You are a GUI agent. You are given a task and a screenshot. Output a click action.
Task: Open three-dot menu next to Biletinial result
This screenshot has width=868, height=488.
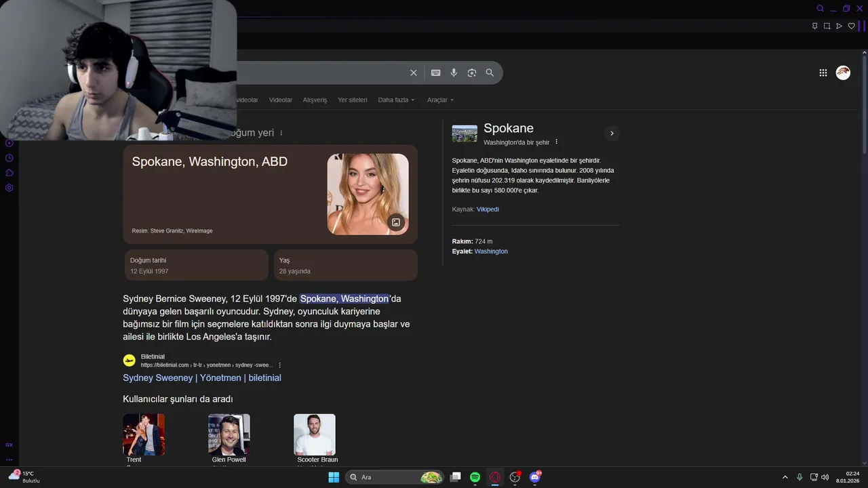[279, 365]
